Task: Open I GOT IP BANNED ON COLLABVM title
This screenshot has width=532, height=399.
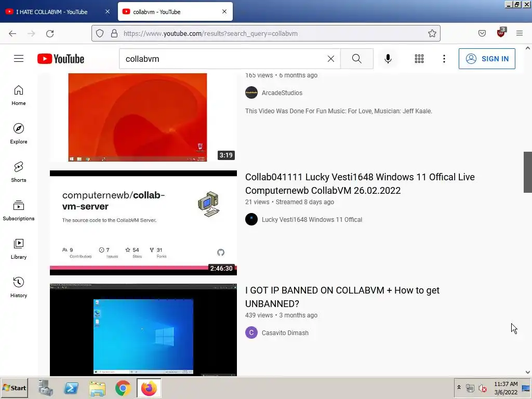Action: click(342, 297)
